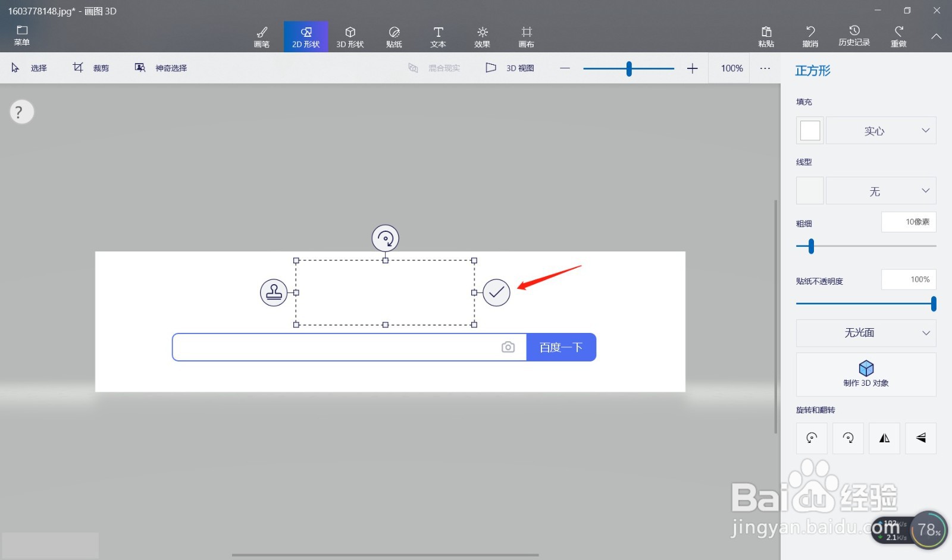952x560 pixels.
Task: Click the left-middle shape resize handle
Action: (296, 292)
